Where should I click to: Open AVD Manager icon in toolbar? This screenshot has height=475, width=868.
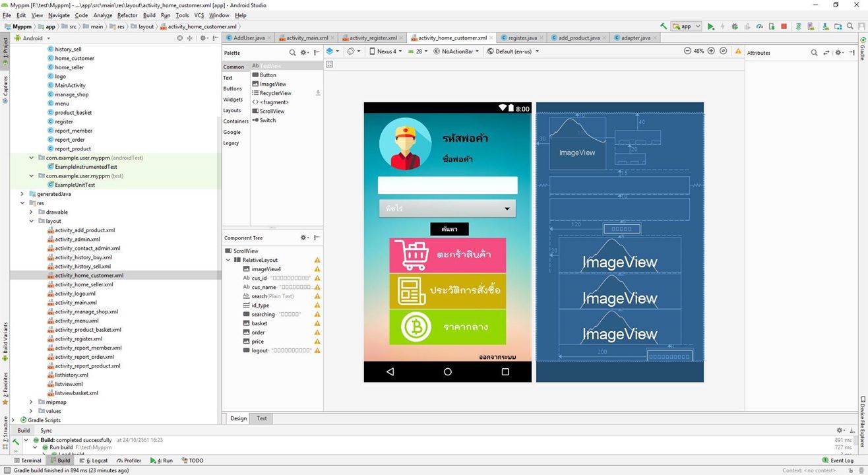point(811,26)
